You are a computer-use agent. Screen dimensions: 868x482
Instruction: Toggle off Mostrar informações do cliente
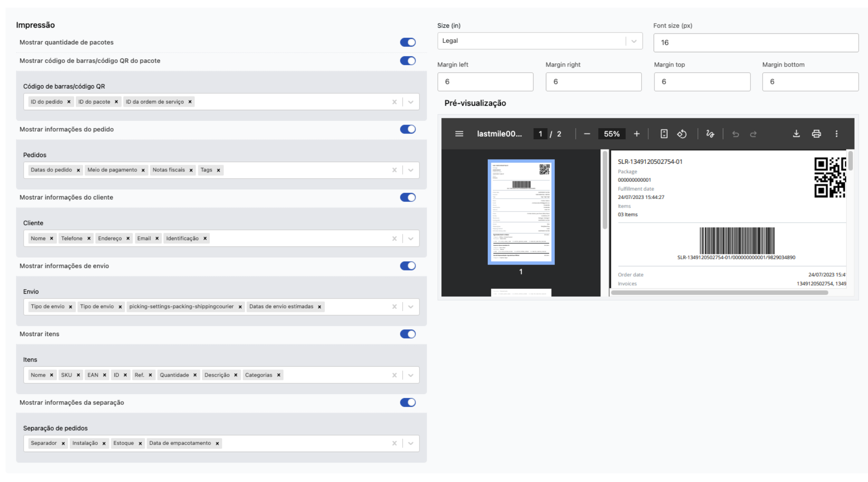coord(407,197)
